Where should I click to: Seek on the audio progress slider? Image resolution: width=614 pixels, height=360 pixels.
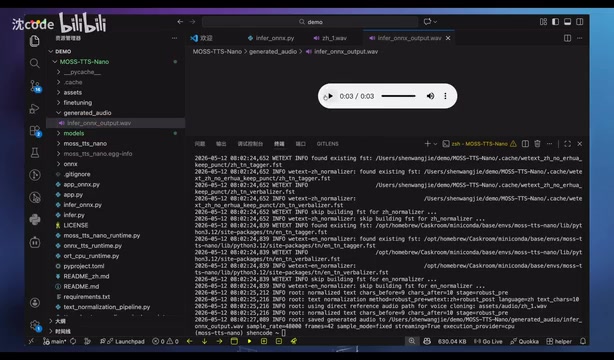coord(398,96)
